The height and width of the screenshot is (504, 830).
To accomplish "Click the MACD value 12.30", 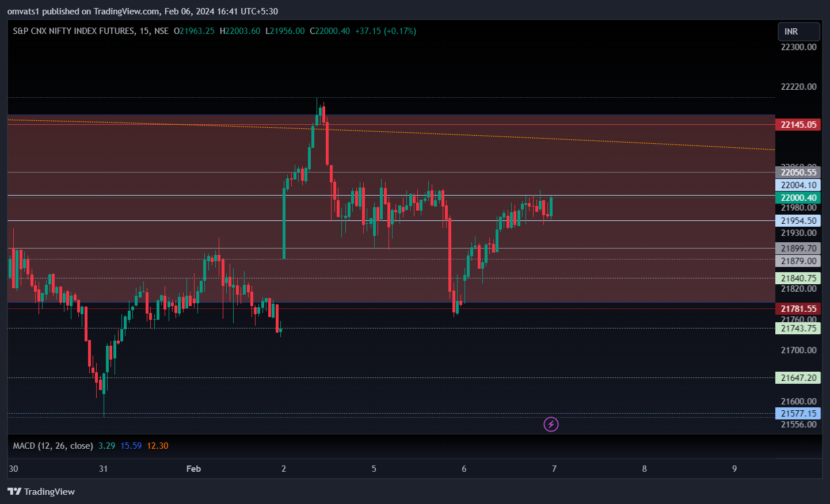I will (158, 446).
